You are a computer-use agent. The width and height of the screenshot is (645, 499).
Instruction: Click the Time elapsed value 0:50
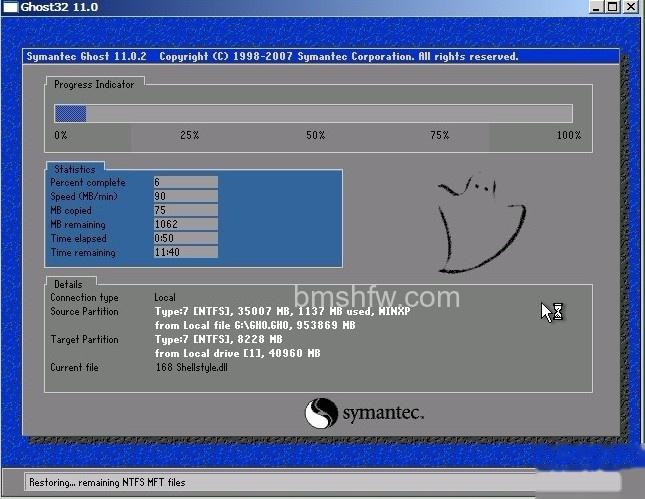tap(186, 238)
